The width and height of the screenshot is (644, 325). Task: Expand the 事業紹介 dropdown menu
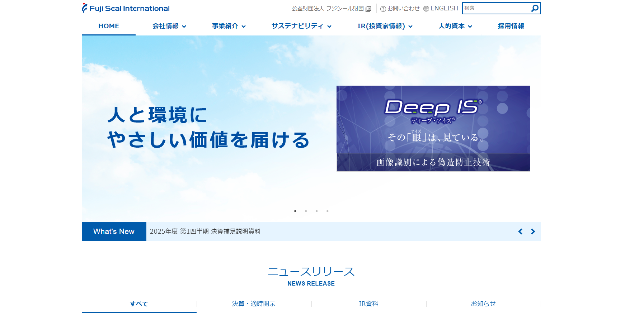click(229, 26)
